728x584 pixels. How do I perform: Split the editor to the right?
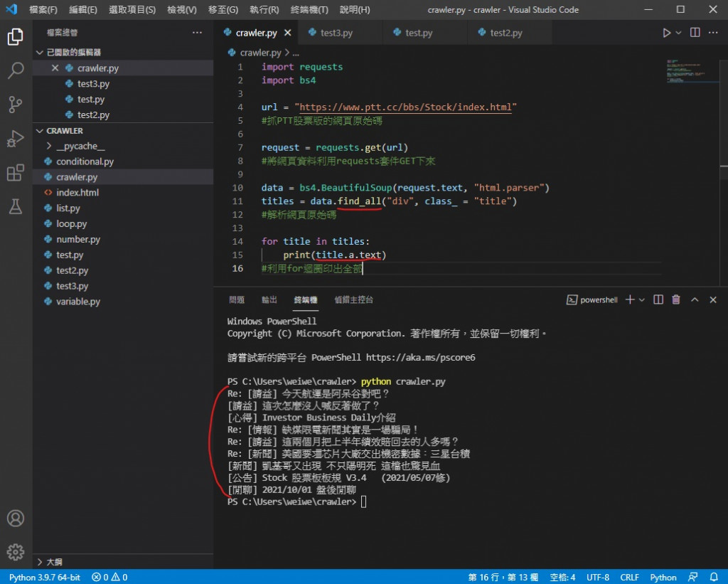pyautogui.click(x=695, y=33)
